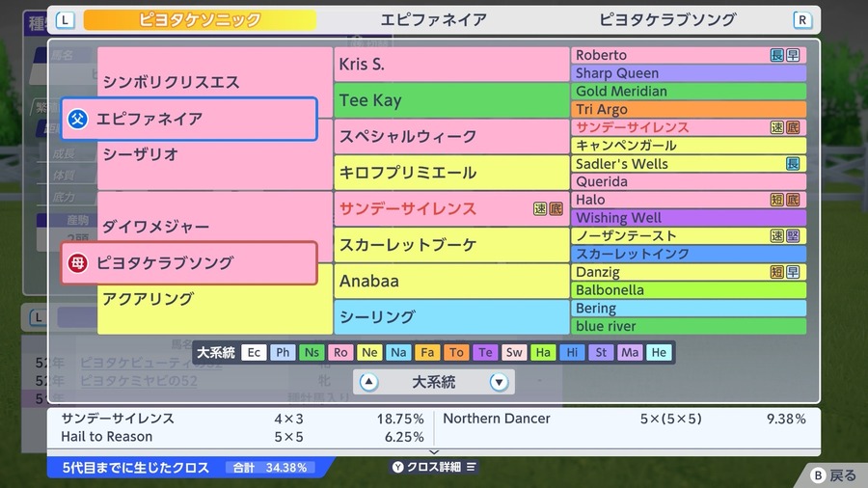Click down arrow of 大系統 selector

[x=499, y=382]
